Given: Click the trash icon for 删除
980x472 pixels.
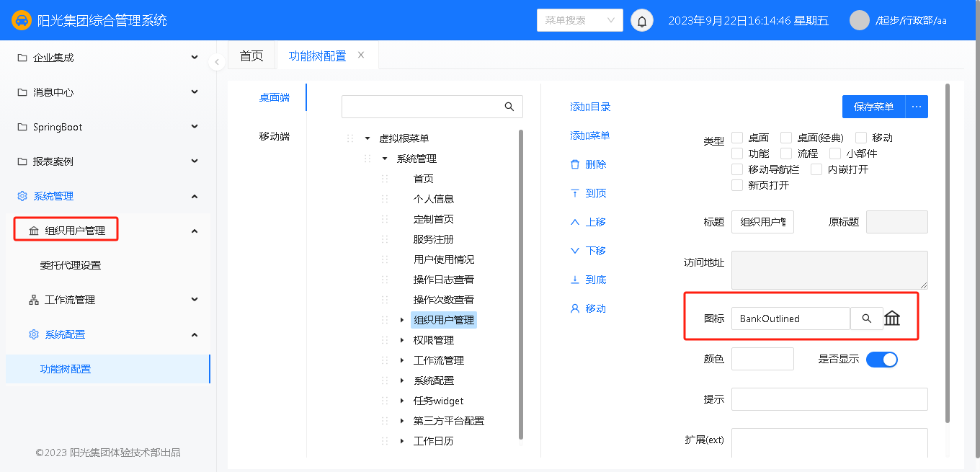Looking at the screenshot, I should [x=575, y=164].
